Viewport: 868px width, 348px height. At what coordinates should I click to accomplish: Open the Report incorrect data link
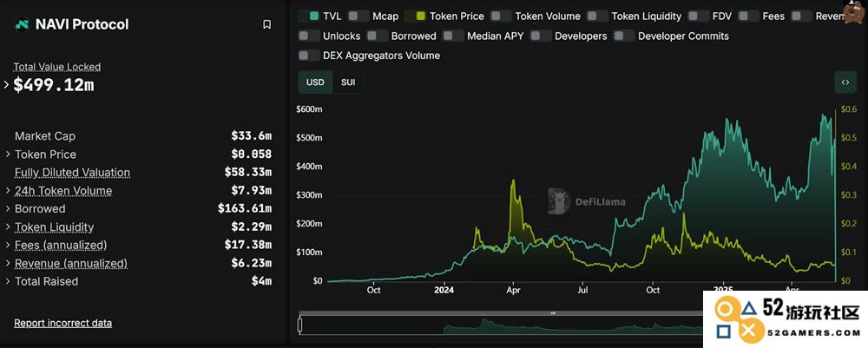[x=63, y=323]
